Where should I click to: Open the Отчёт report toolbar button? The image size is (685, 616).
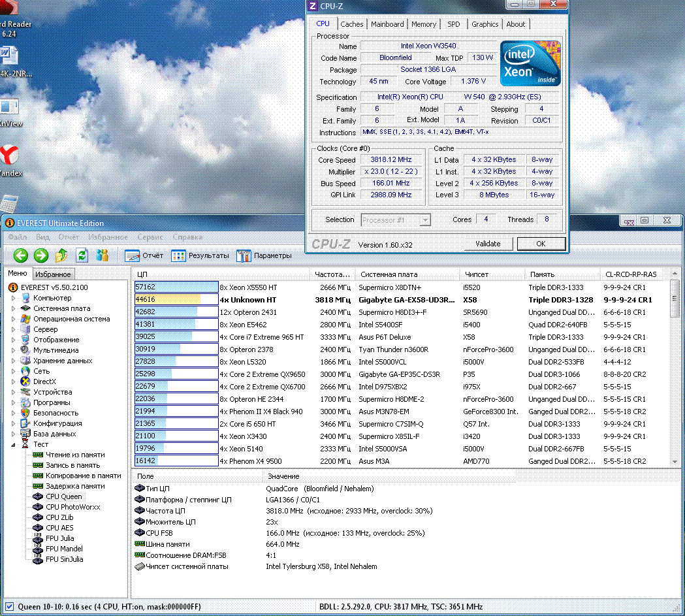pyautogui.click(x=144, y=255)
